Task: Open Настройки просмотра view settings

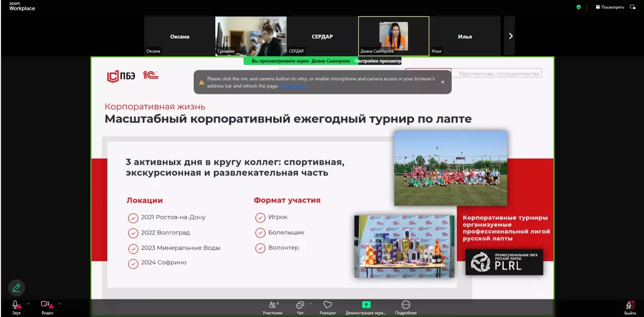Action: click(x=378, y=61)
